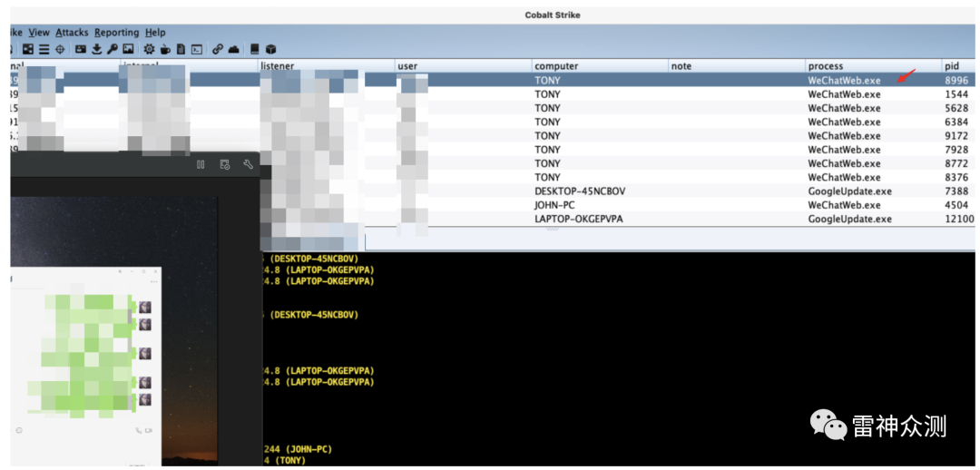Click the manage web server cloud icon
The width and height of the screenshot is (980, 470).
coord(233,49)
